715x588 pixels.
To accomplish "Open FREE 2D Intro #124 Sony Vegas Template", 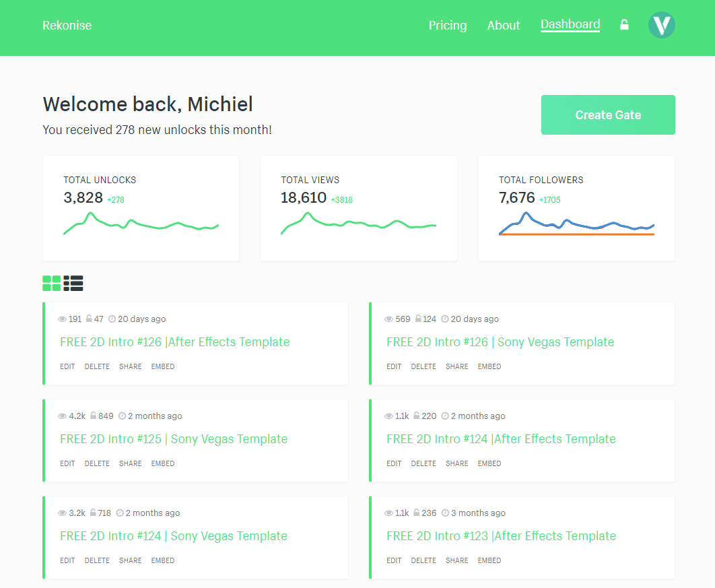I will coord(174,536).
